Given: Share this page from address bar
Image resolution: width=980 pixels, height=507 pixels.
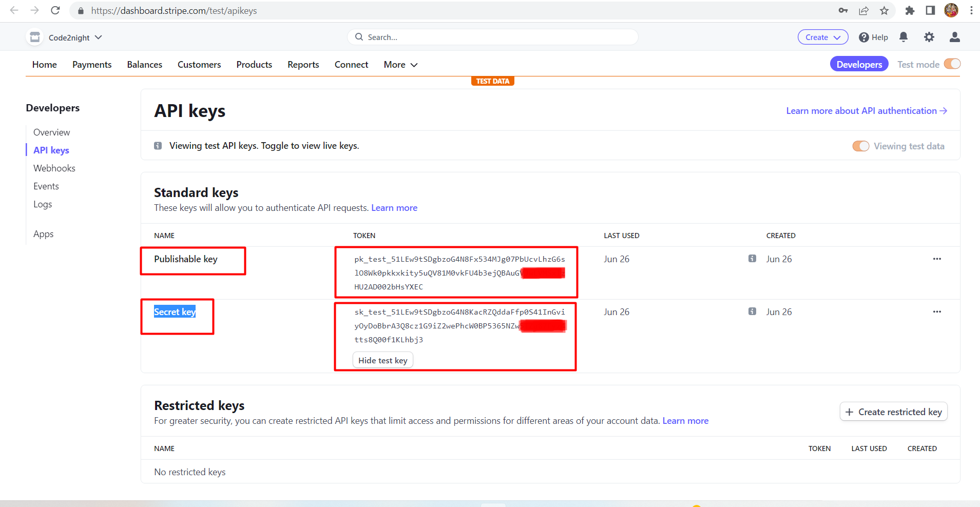Looking at the screenshot, I should click(864, 10).
